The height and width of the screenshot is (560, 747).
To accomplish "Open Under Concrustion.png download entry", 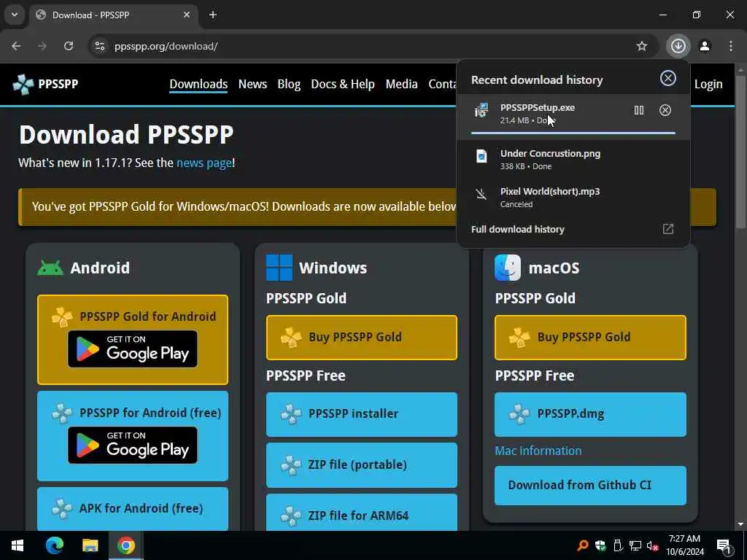I will pyautogui.click(x=573, y=160).
